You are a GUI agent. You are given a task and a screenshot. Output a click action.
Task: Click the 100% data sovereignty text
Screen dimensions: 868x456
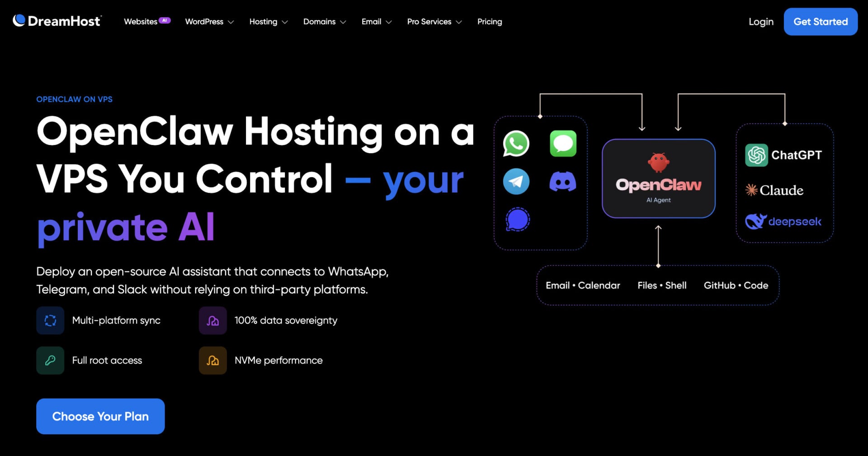286,320
